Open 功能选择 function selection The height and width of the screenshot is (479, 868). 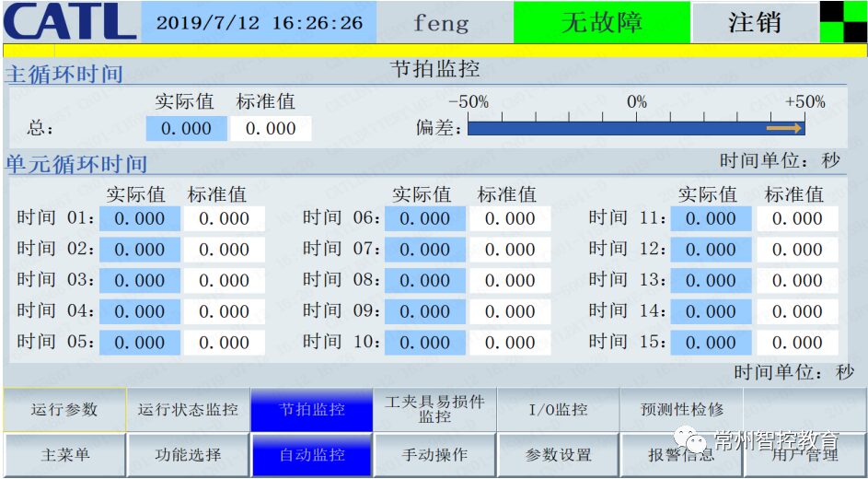[188, 455]
